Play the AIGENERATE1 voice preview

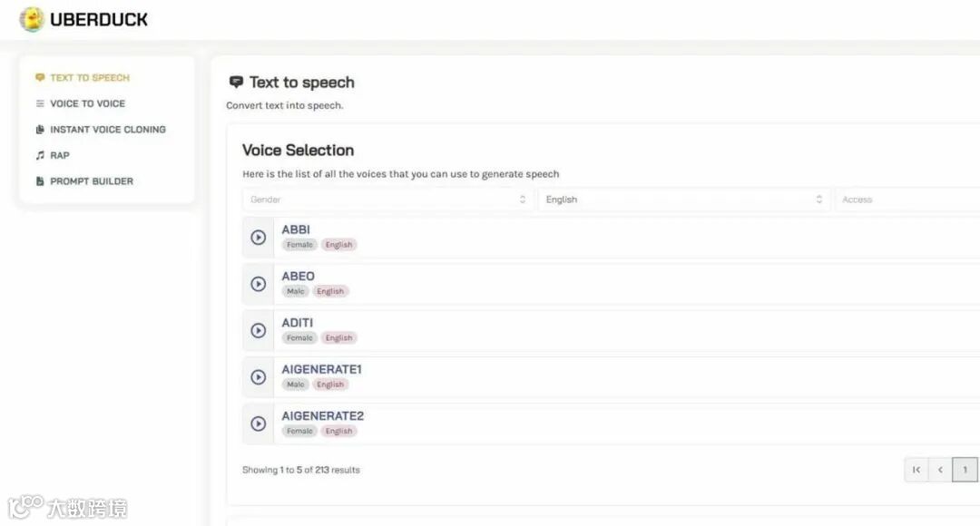coord(259,377)
